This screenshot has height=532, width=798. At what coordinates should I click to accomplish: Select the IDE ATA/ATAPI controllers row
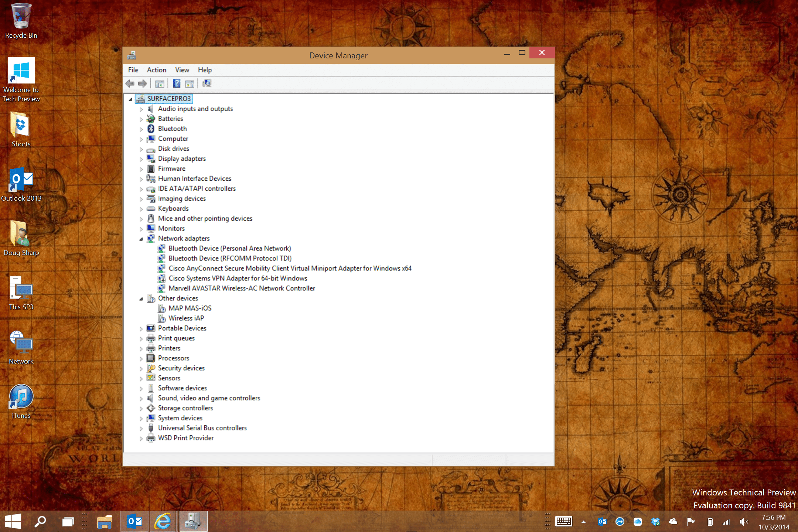click(197, 188)
